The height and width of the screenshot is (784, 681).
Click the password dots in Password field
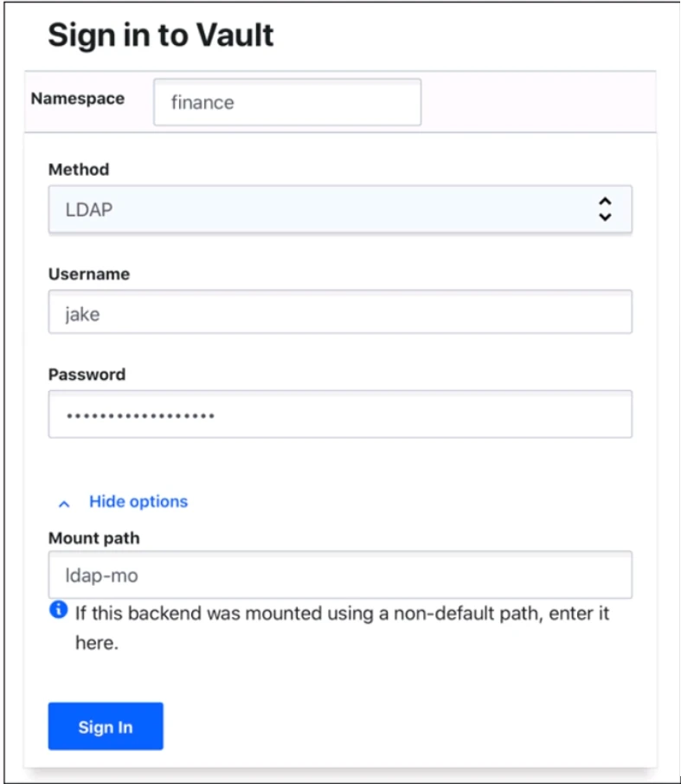pyautogui.click(x=140, y=415)
